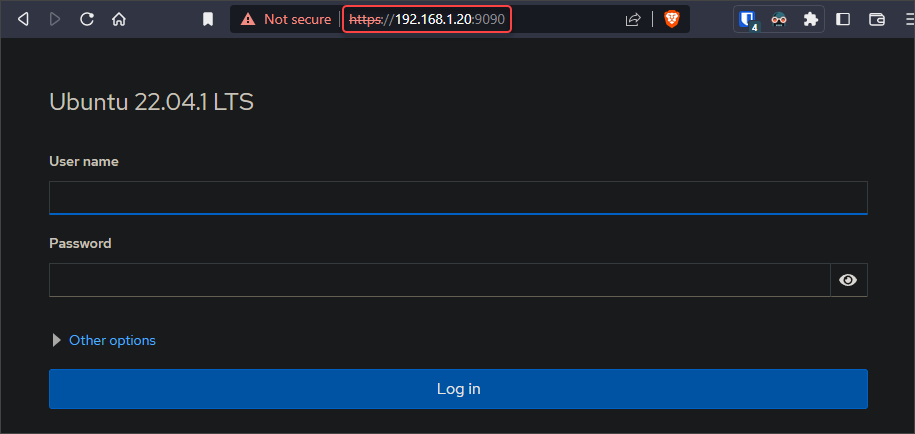Bookmark this page with the bookmark icon

click(208, 20)
